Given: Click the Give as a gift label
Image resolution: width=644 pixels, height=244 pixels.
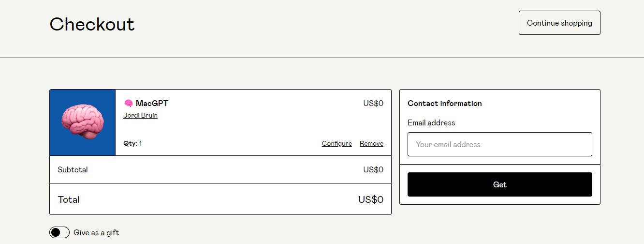Looking at the screenshot, I should [x=96, y=233].
